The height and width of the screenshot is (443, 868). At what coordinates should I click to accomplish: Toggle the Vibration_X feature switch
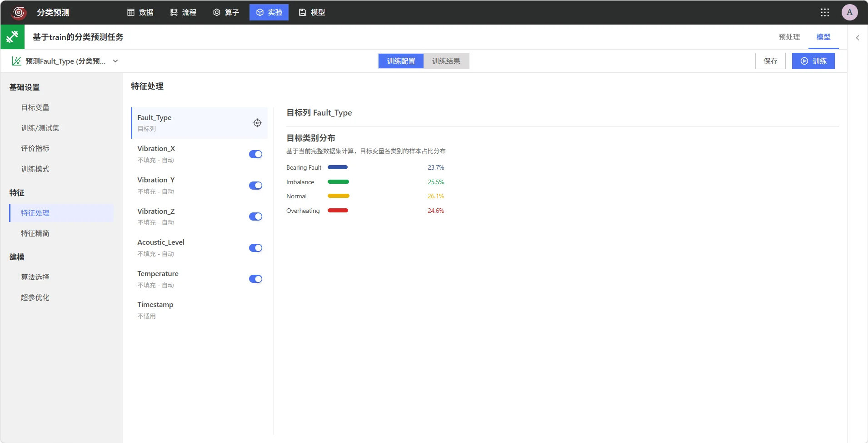click(255, 154)
